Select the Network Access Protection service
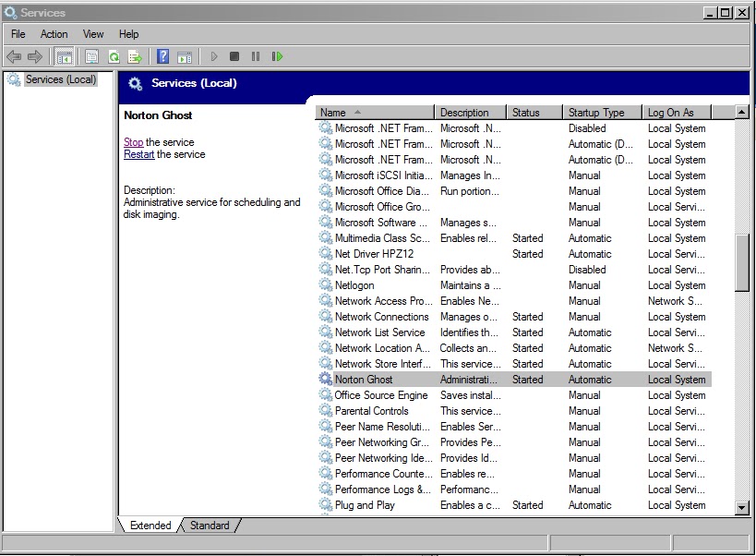Image resolution: width=756 pixels, height=556 pixels. [514, 301]
